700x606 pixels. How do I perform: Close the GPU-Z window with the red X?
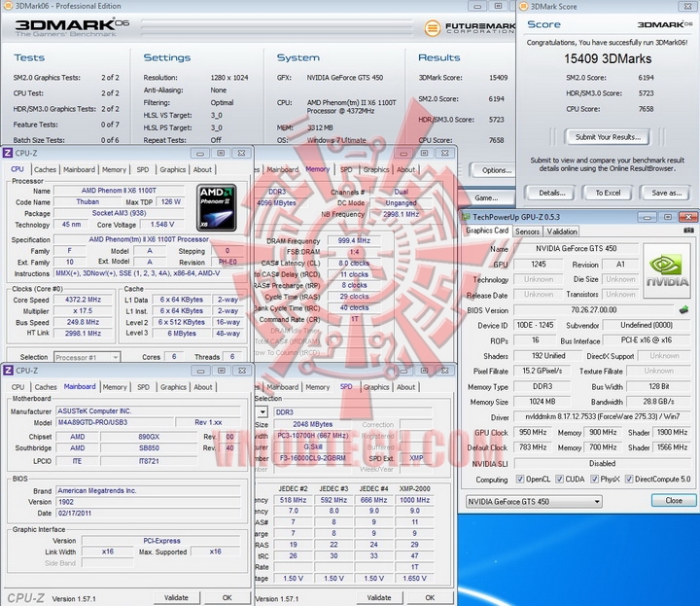(688, 217)
